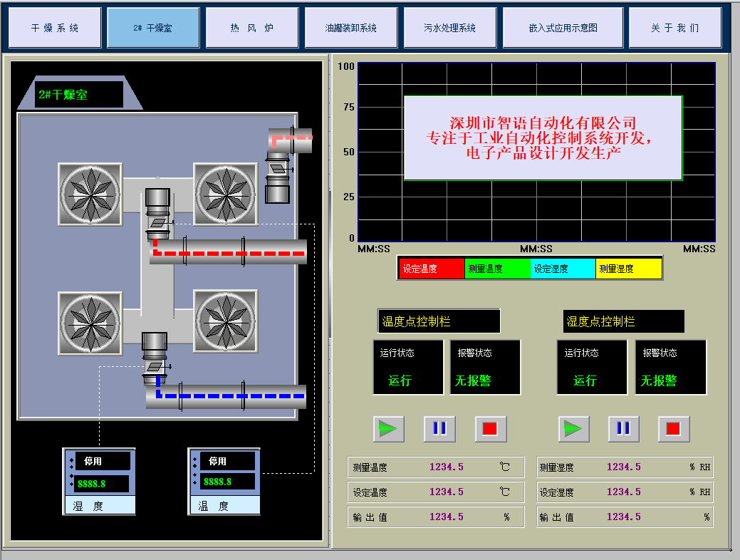Go to the 油罐装卸系统 tab

tap(350, 28)
